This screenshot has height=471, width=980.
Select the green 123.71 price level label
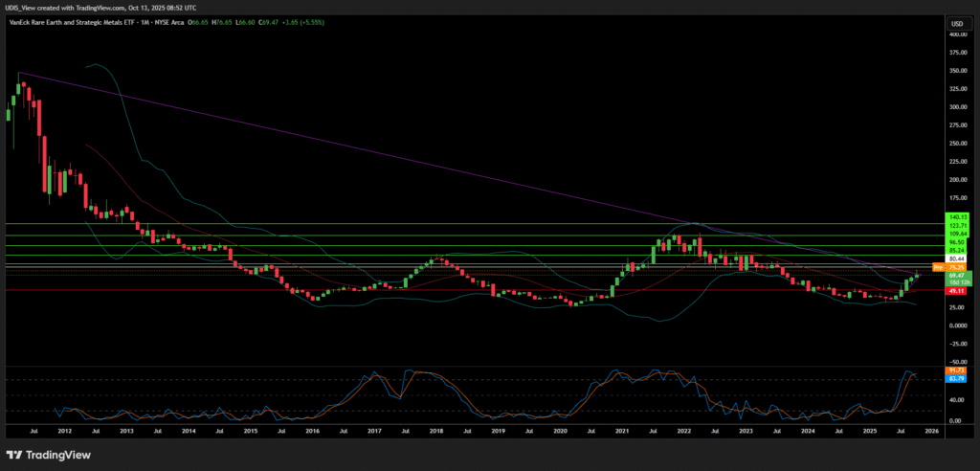point(957,225)
